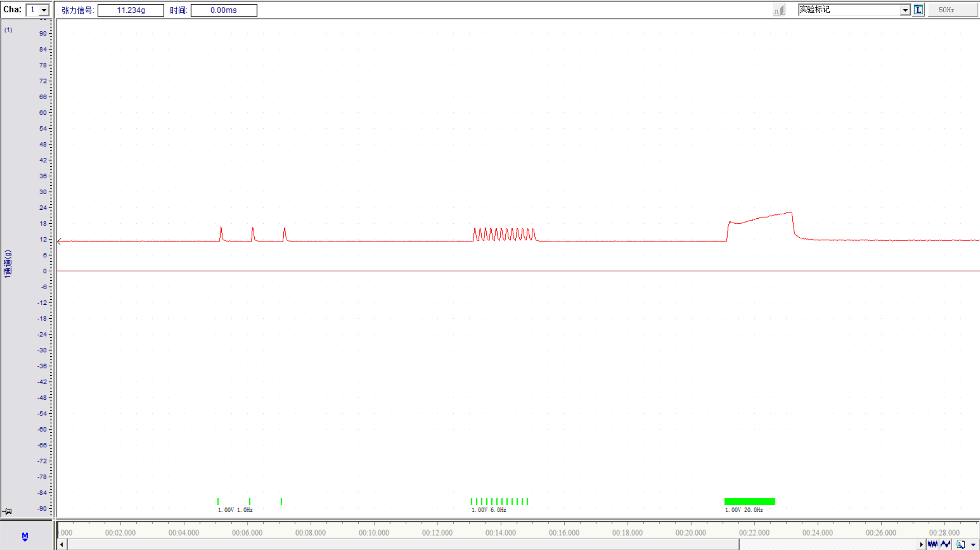Click the blue M marker arrow icon
The width and height of the screenshot is (980, 550).
pos(25,536)
